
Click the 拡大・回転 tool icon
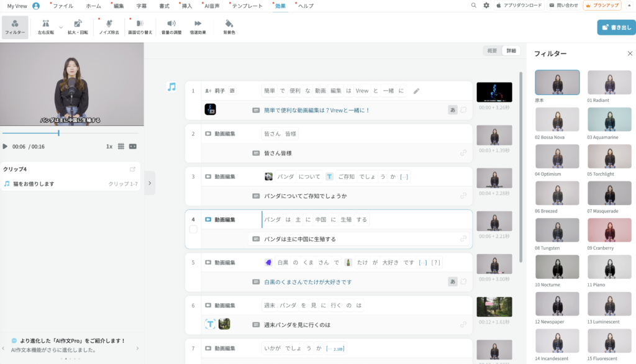(x=78, y=27)
